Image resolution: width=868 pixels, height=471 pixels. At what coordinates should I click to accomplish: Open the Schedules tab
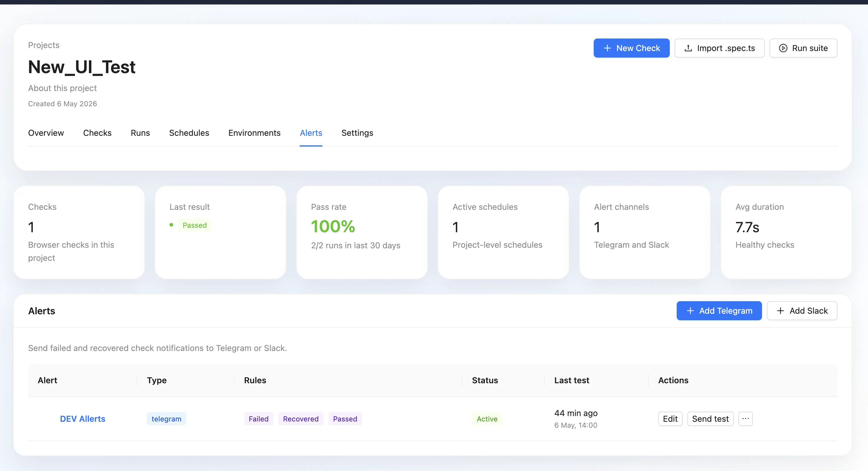pos(189,133)
